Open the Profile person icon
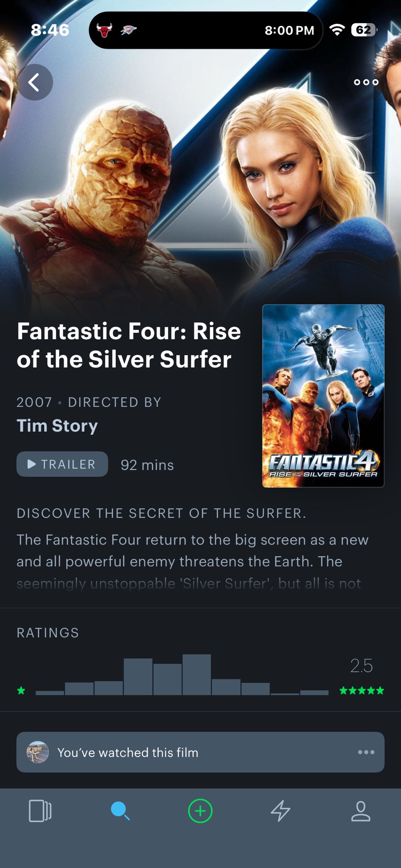 point(361,811)
